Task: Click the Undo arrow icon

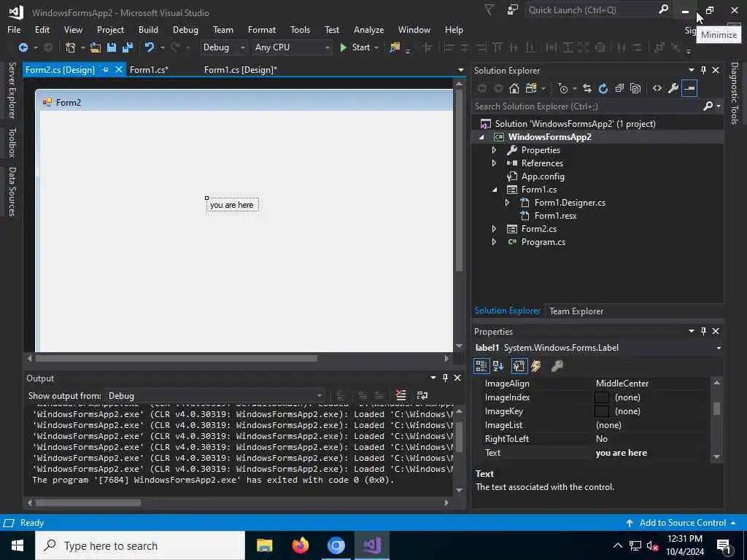Action: (x=149, y=47)
